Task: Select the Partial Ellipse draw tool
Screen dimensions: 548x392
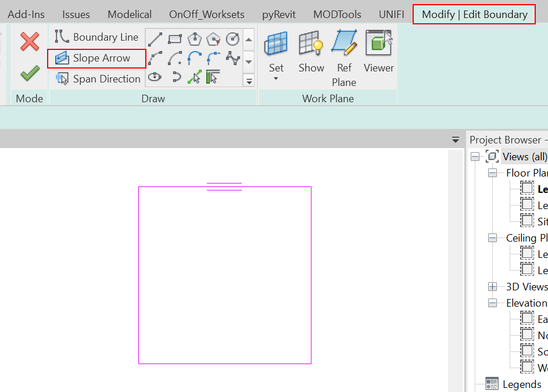Action: point(177,77)
